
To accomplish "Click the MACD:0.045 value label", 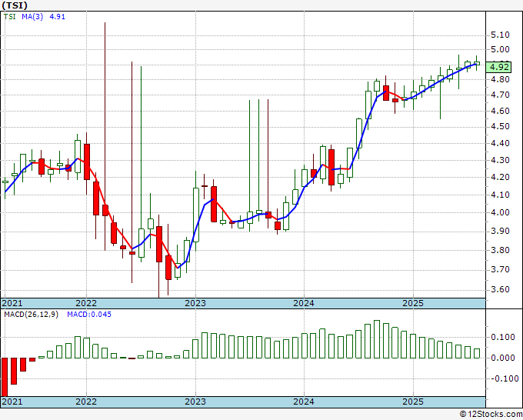I will coord(89,315).
